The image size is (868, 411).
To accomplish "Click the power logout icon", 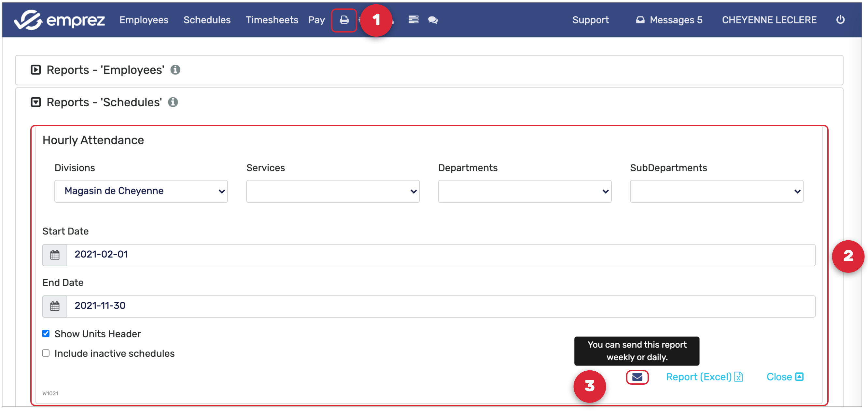I will point(840,20).
